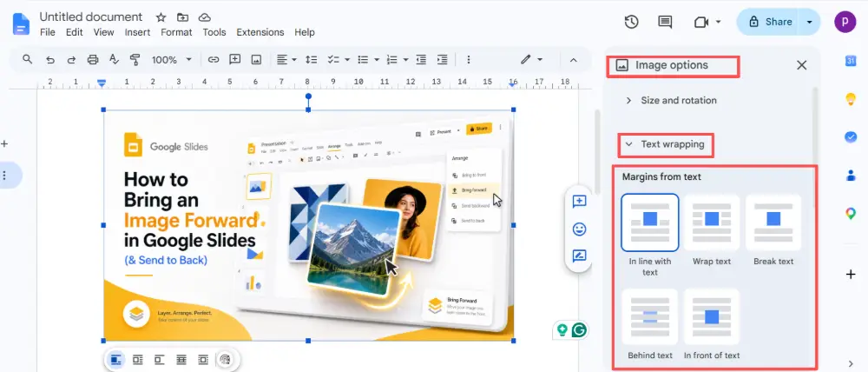Select the In front of text option
The image size is (868, 372).
[712, 316]
